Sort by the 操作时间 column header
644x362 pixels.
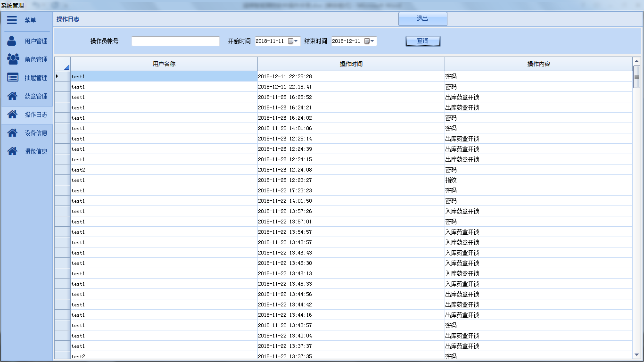point(351,64)
